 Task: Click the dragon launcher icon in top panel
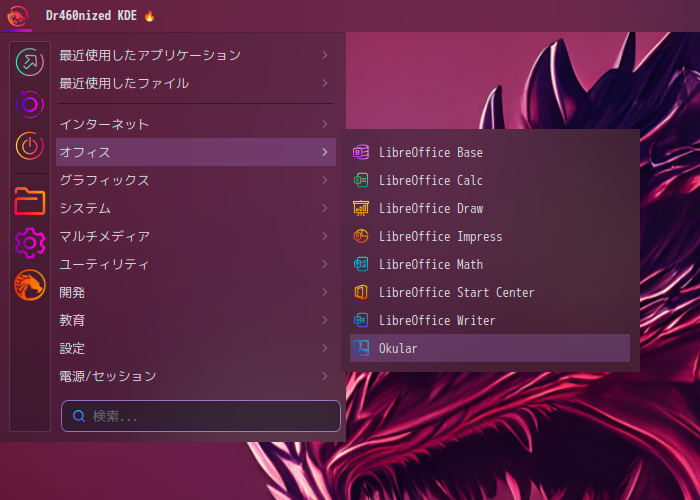point(17,16)
